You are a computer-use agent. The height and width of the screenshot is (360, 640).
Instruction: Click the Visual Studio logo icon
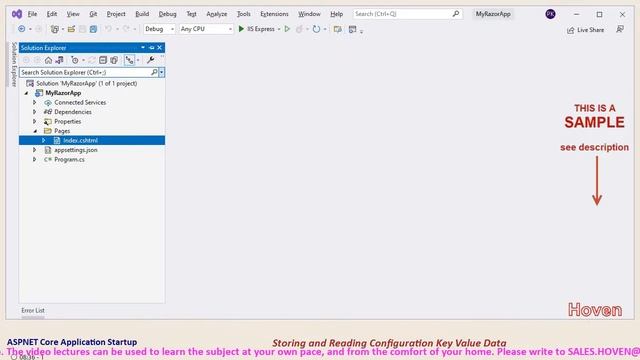(x=17, y=14)
